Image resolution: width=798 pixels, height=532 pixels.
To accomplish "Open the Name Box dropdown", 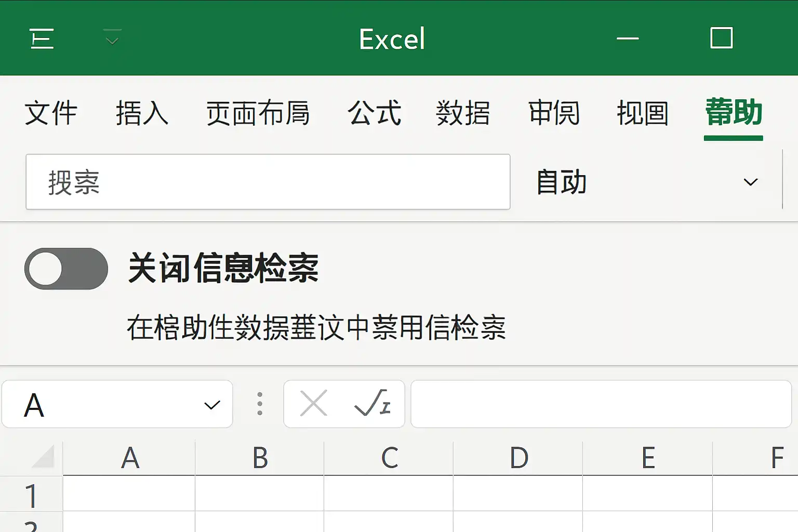I will [x=211, y=405].
